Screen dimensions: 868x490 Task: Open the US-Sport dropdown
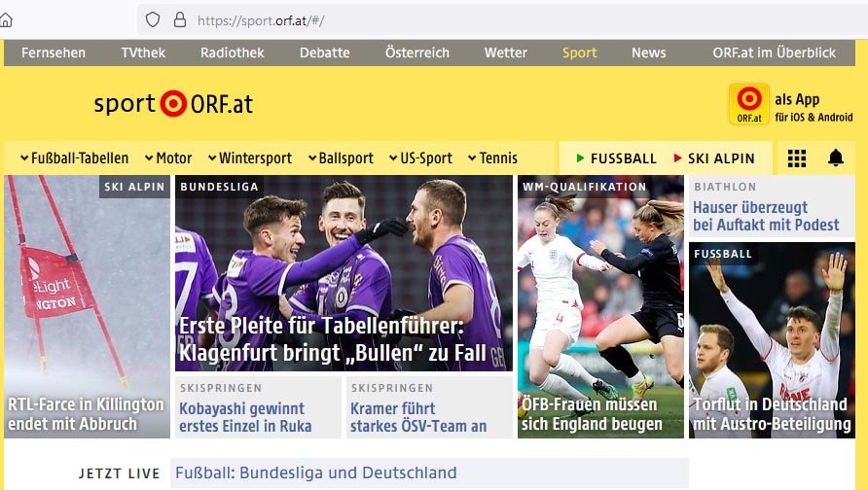pyautogui.click(x=420, y=158)
